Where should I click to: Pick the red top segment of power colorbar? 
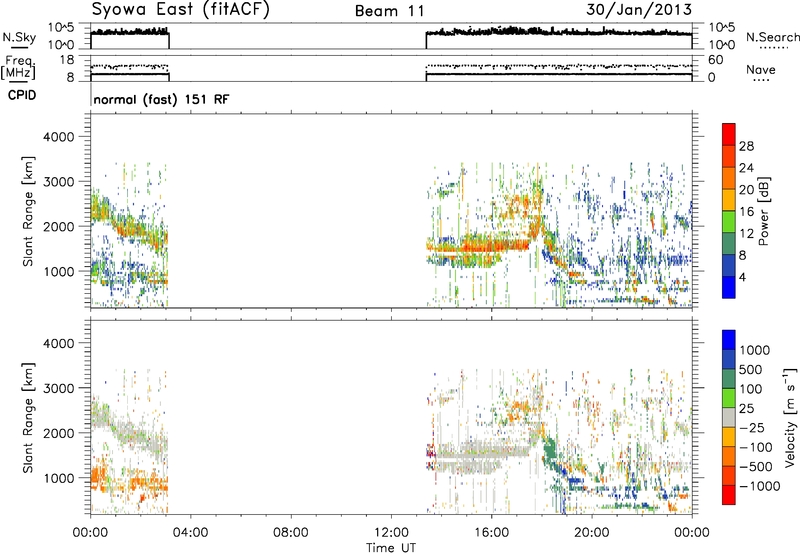pyautogui.click(x=729, y=135)
